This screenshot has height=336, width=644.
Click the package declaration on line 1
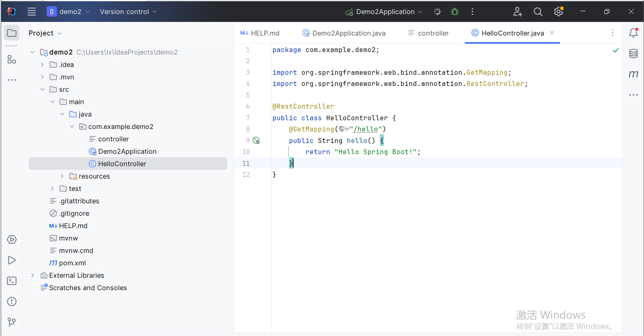326,50
